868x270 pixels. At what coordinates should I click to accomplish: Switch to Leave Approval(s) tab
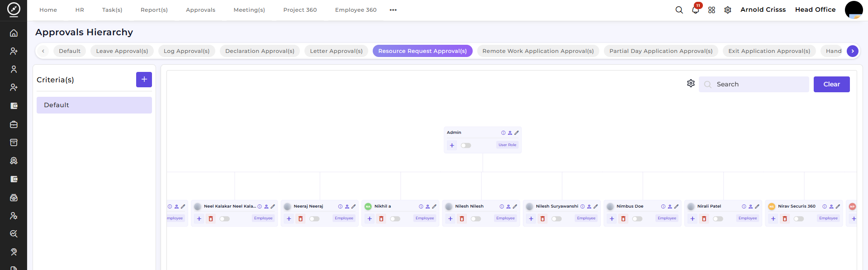click(122, 51)
